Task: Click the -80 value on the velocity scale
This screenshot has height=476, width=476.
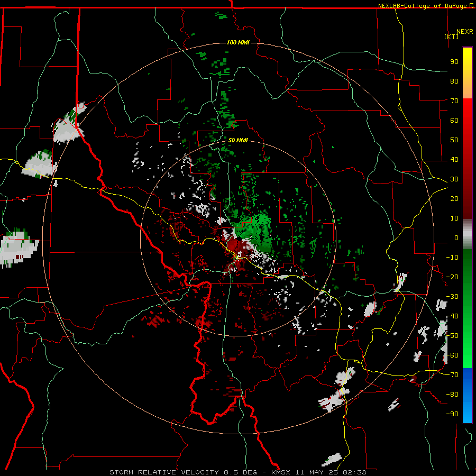Action: (x=452, y=395)
